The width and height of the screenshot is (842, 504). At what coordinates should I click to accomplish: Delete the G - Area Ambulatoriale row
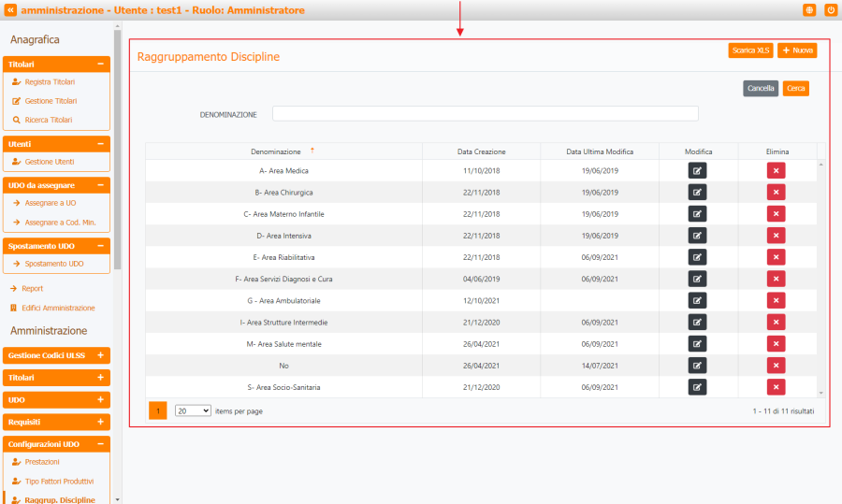776,300
